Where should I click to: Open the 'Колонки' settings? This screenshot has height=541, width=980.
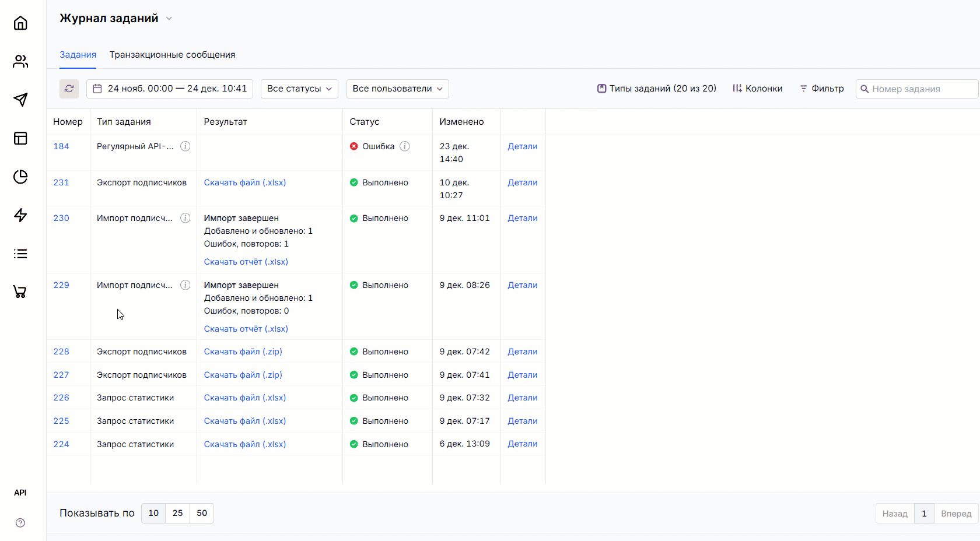click(x=757, y=88)
